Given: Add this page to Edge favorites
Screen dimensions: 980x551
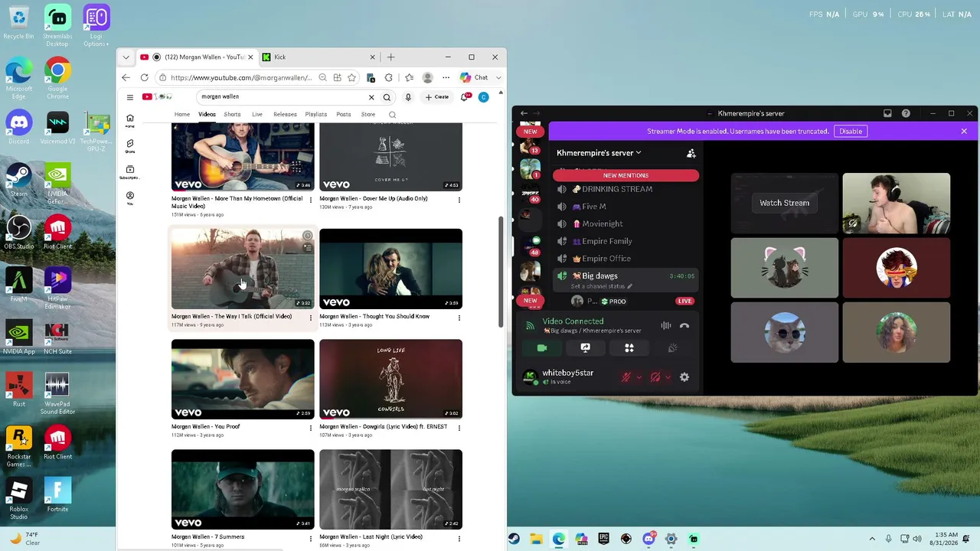Looking at the screenshot, I should tap(351, 77).
